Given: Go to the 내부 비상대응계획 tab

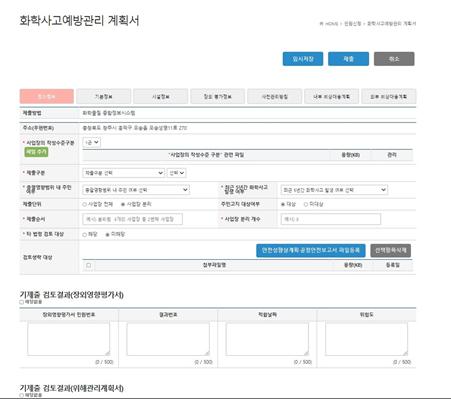Looking at the screenshot, I should click(x=331, y=97).
